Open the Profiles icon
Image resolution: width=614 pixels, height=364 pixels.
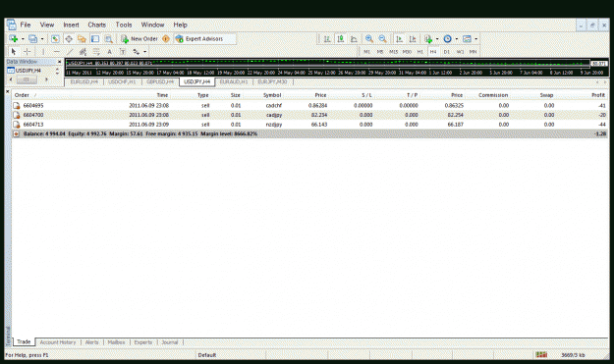tap(32, 38)
